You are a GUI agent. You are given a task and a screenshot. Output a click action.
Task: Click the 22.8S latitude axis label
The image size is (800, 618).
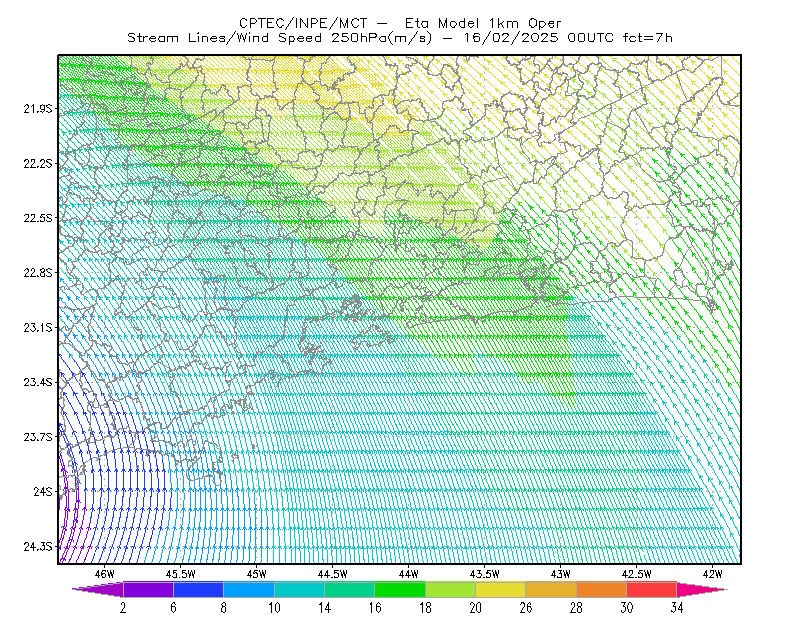tap(38, 273)
